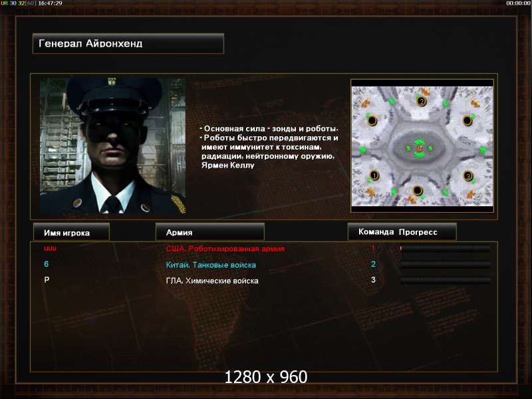Click start position 1 on the minimap
The image size is (532, 399).
pyautogui.click(x=374, y=175)
